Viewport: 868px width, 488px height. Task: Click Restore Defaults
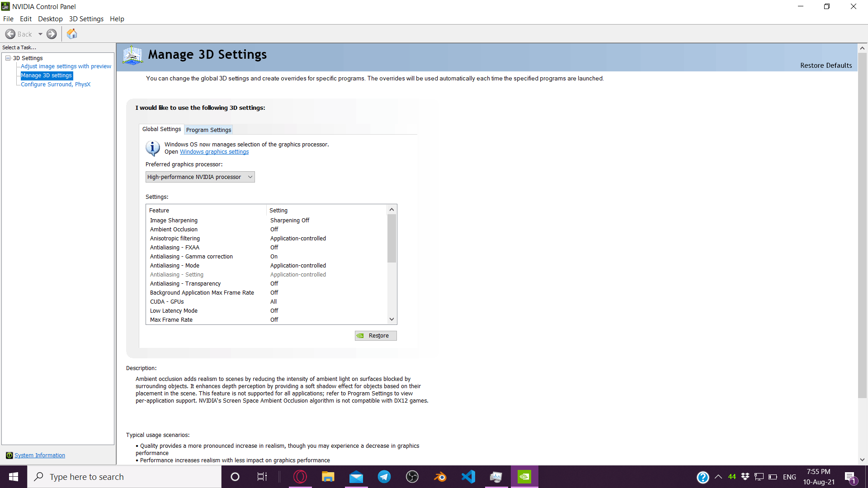coord(826,65)
